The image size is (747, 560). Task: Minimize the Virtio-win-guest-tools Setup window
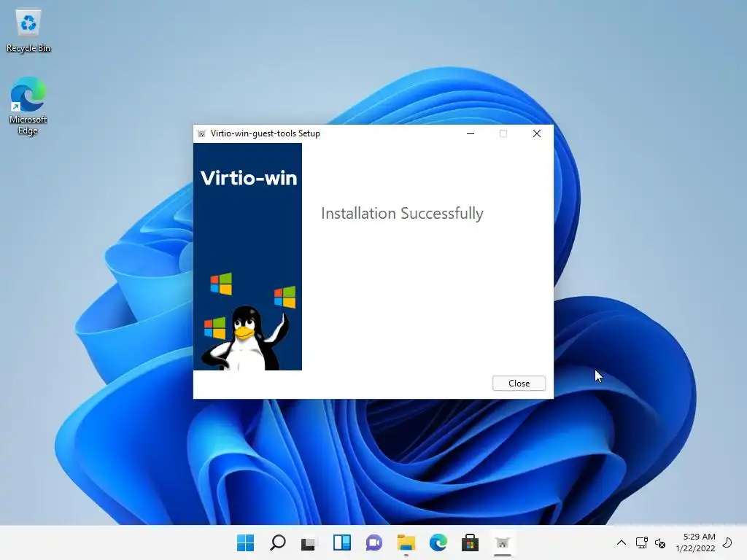471,134
